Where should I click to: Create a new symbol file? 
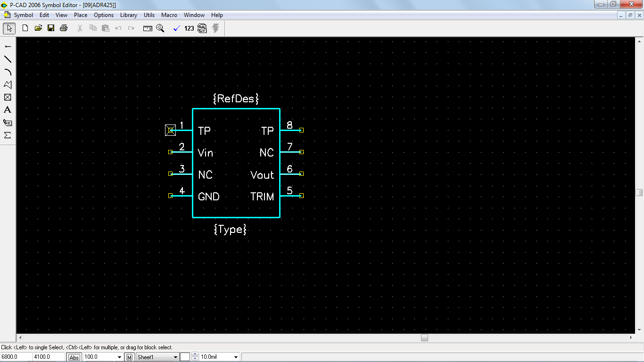point(25,28)
